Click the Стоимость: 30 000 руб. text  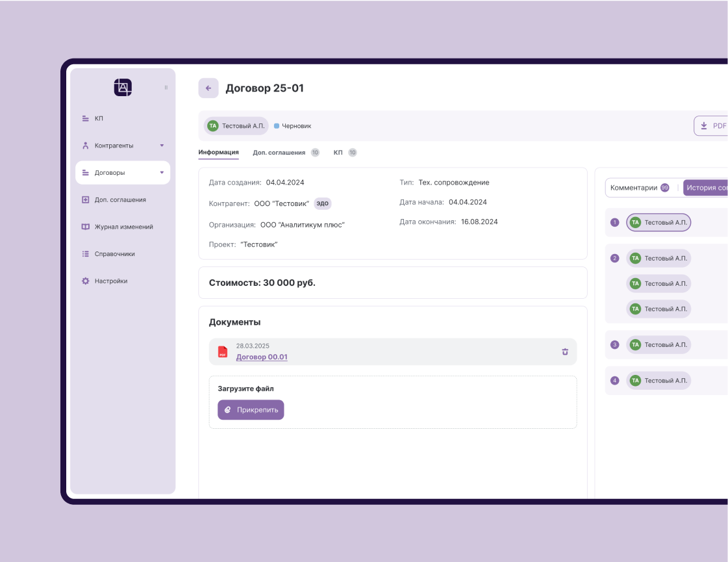coord(262,283)
